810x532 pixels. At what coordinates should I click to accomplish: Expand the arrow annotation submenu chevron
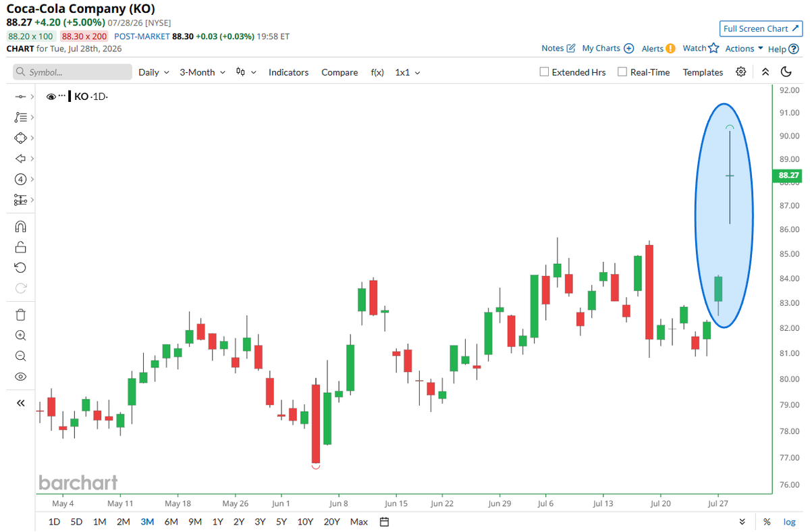[32, 159]
